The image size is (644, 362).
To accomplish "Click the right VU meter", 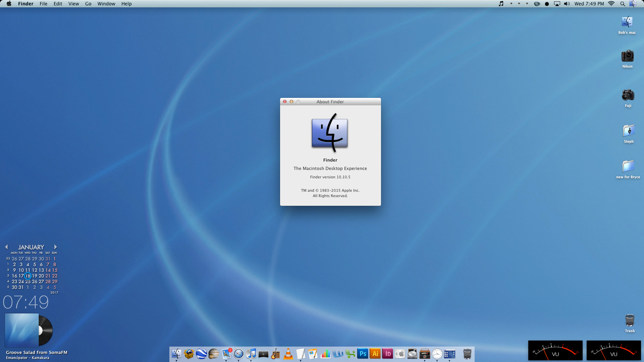I will click(614, 351).
